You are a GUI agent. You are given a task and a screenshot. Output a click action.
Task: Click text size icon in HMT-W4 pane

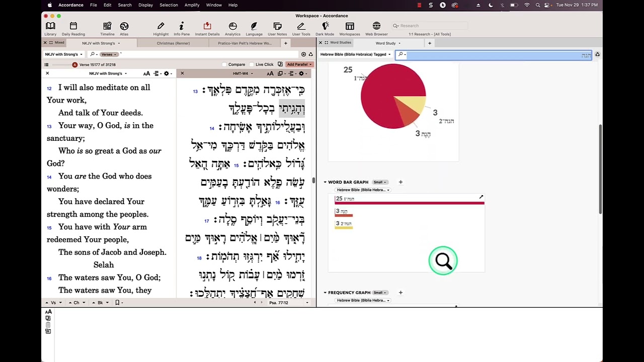coord(270,73)
